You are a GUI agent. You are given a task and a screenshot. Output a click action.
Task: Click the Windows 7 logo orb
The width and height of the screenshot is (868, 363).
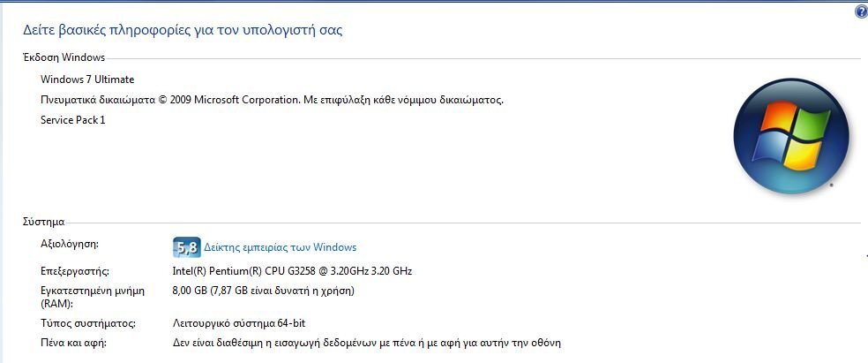(x=791, y=136)
